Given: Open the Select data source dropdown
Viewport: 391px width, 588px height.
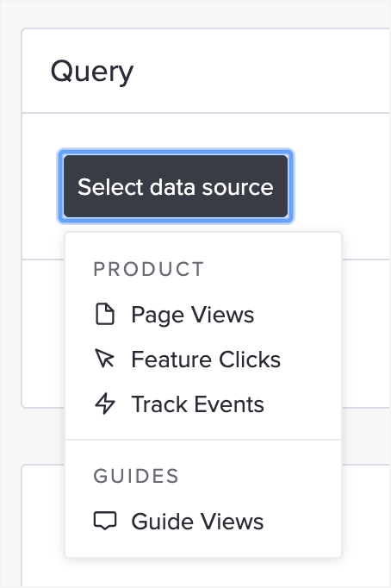Looking at the screenshot, I should 176,186.
